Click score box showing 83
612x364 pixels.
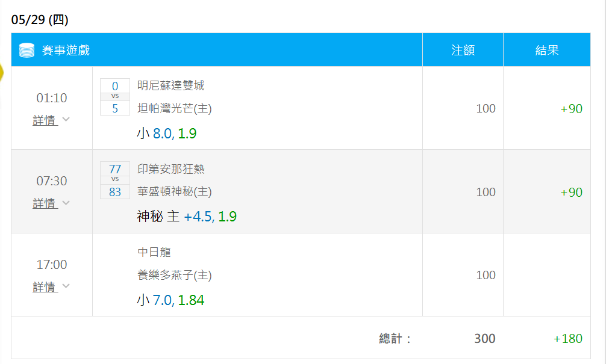pos(114,192)
